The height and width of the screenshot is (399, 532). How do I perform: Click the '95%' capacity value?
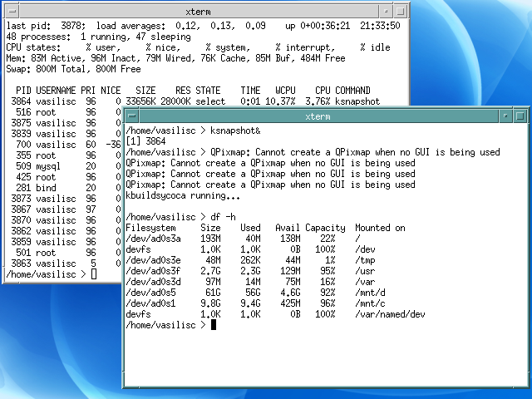coord(328,271)
